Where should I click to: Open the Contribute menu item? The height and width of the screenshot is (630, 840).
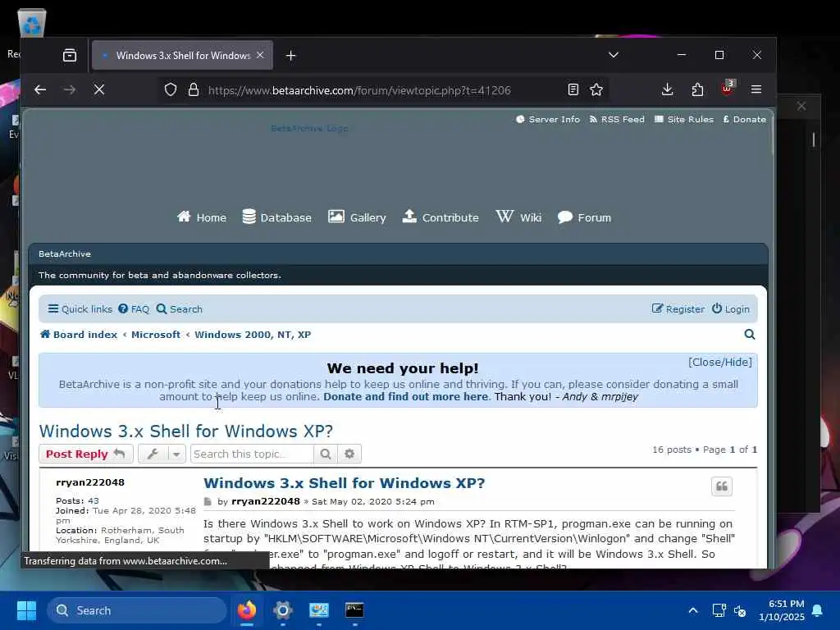coord(441,217)
